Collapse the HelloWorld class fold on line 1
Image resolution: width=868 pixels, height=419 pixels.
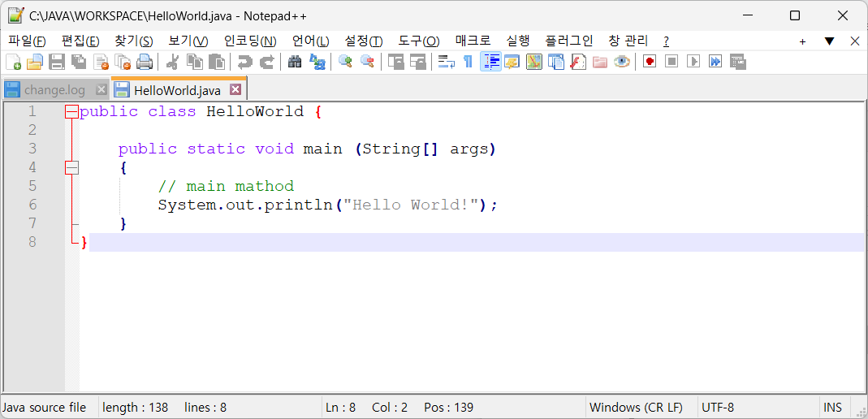tap(72, 112)
